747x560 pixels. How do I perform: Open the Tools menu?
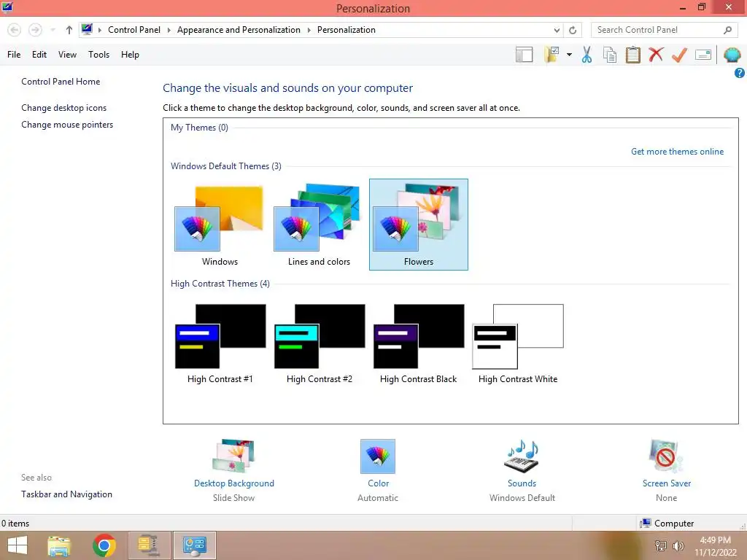pos(98,55)
